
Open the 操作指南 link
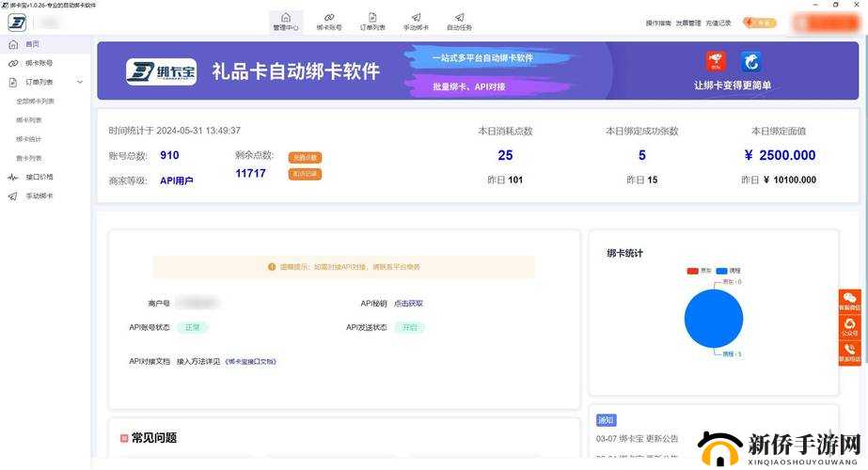(x=658, y=23)
